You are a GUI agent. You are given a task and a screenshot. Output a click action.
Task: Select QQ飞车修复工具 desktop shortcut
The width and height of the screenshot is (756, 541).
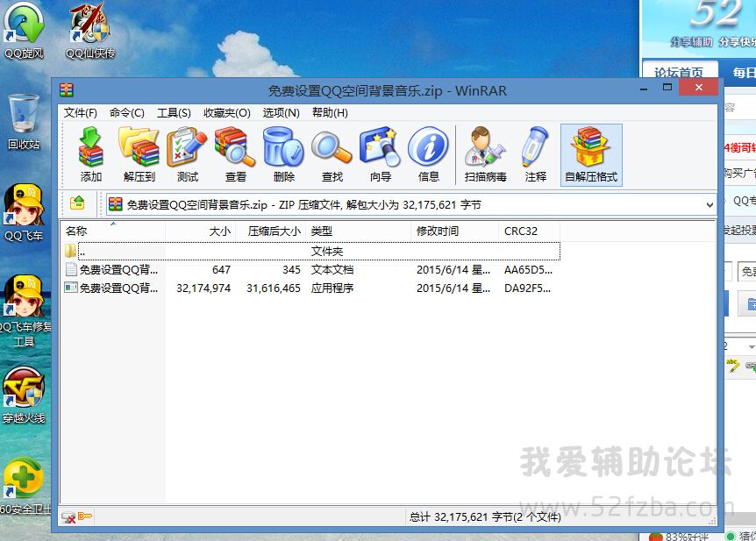point(25,311)
